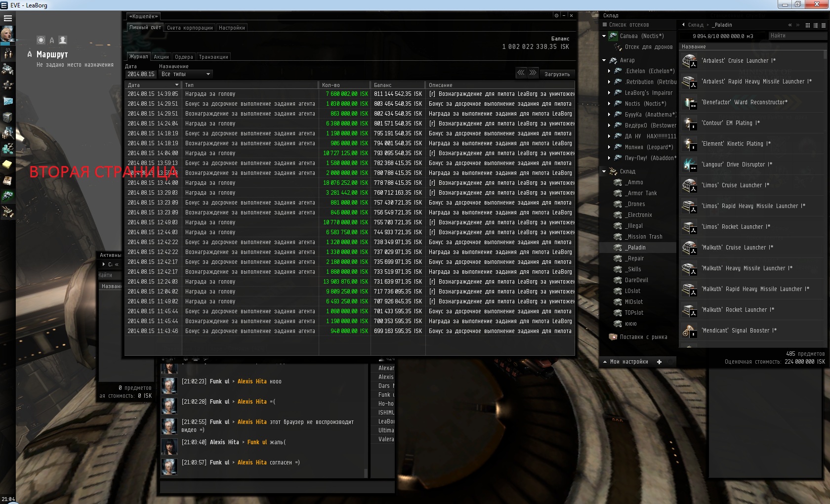Screen dimensions: 830x504
Task: Toggle the Список отсеков compartment list
Action: coord(625,25)
